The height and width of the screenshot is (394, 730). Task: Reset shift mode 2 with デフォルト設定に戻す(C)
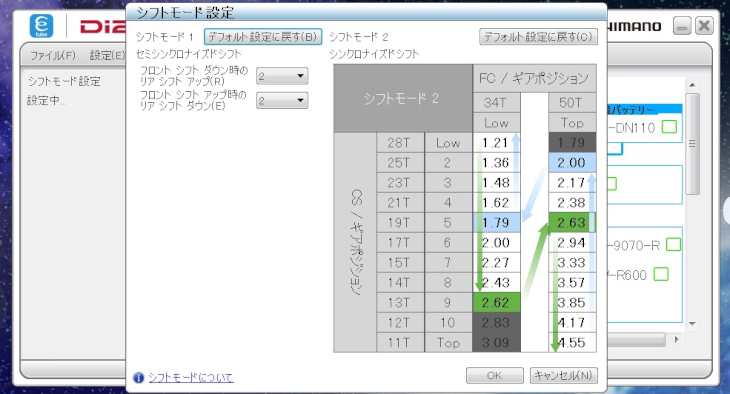(x=539, y=37)
